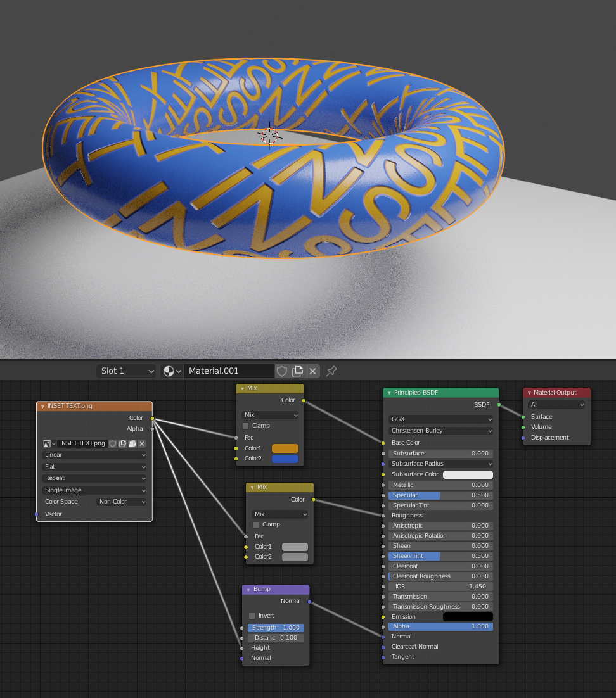Collapse the Principled BSDF node with its triangle
616x698 pixels.
(389, 393)
